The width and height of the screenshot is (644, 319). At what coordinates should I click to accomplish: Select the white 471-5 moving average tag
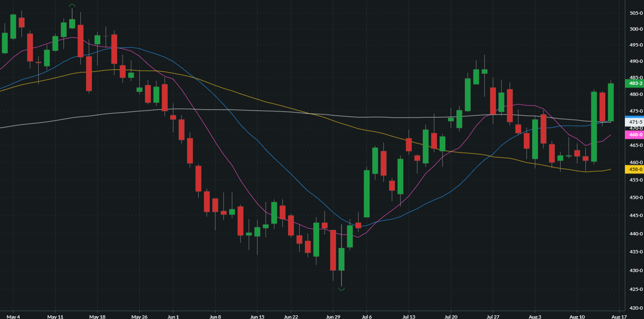(x=634, y=122)
